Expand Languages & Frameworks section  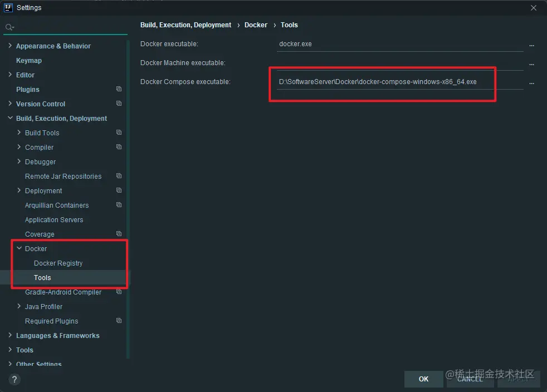10,335
